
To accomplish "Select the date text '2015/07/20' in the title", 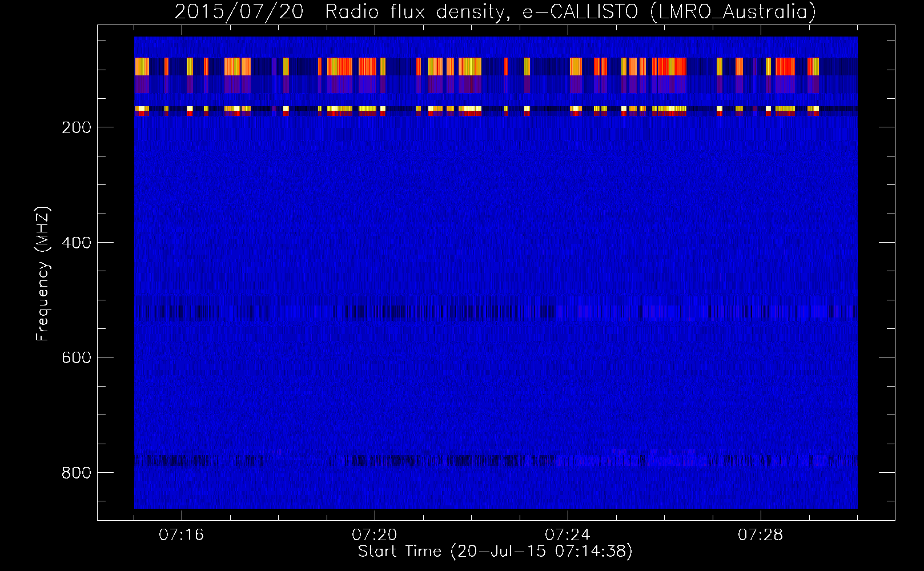I will 239,11.
